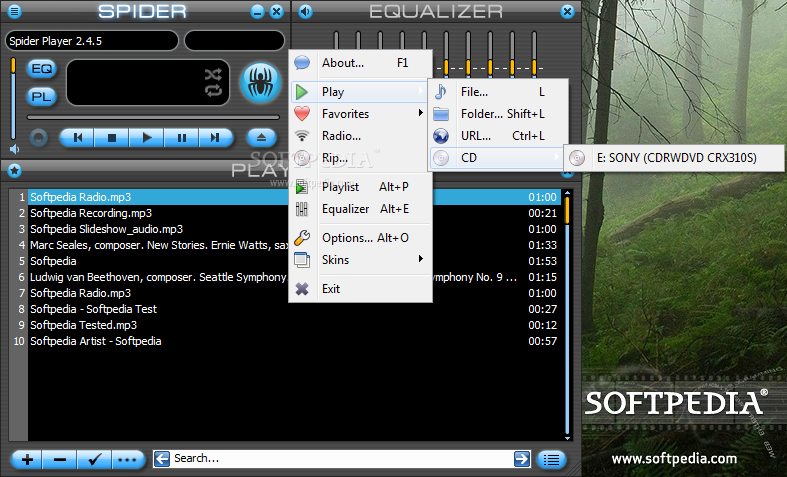The width and height of the screenshot is (787, 477).
Task: Expand the Play submenu
Action: pos(359,92)
